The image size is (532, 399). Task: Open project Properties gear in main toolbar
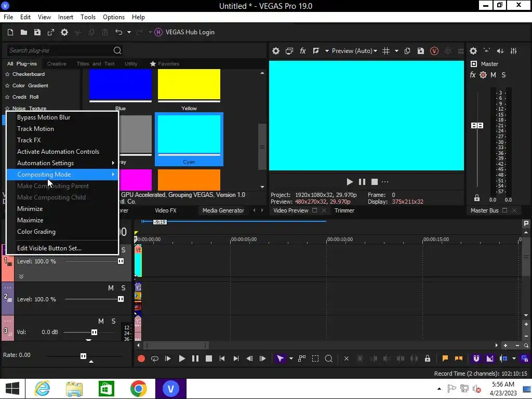click(64, 32)
